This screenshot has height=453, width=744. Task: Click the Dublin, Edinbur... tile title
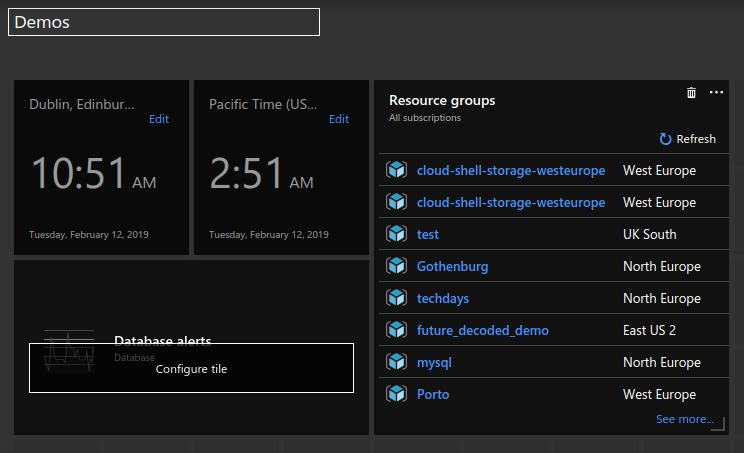82,104
